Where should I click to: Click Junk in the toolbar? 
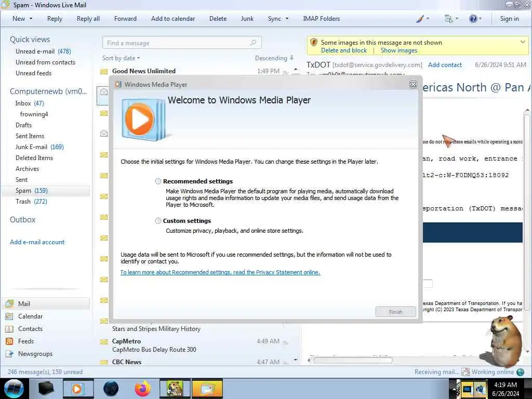(247, 19)
